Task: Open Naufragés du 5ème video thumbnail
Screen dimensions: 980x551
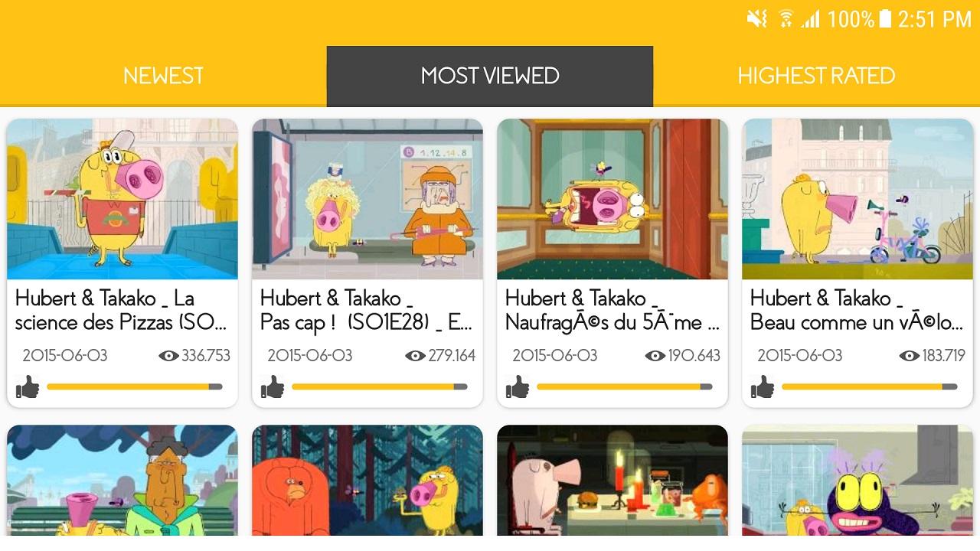Action: pos(612,199)
